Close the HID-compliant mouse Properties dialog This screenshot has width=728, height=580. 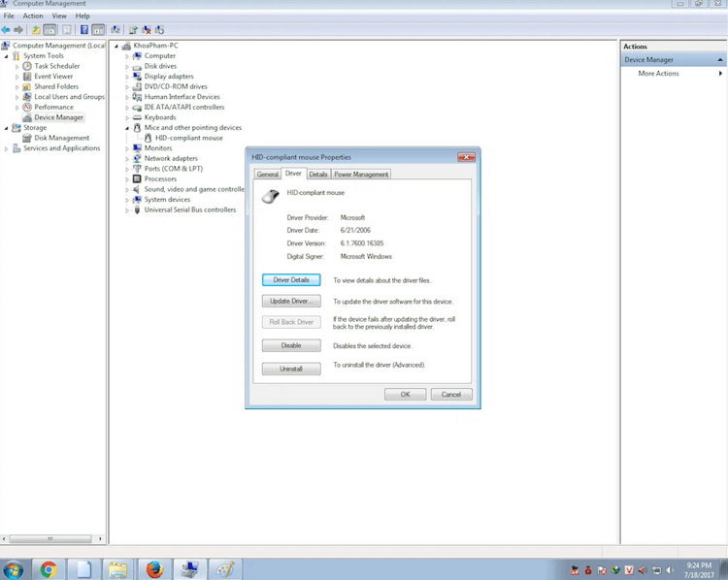tap(466, 157)
